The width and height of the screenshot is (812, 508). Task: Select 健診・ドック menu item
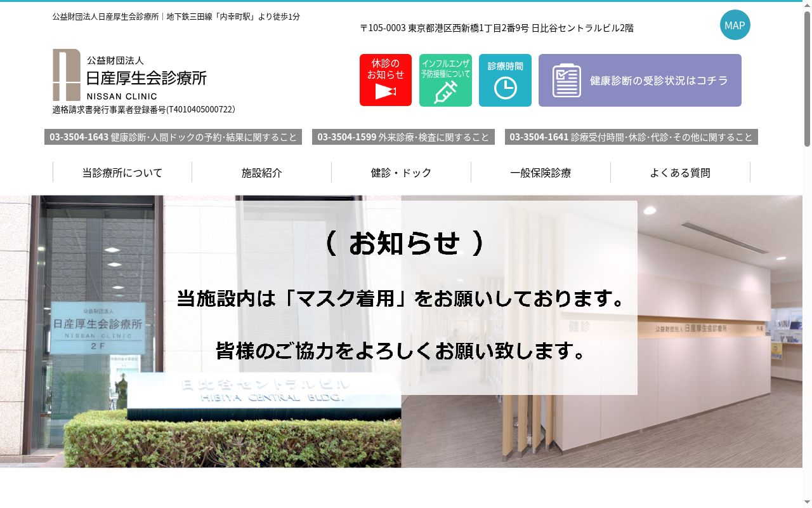(x=401, y=172)
